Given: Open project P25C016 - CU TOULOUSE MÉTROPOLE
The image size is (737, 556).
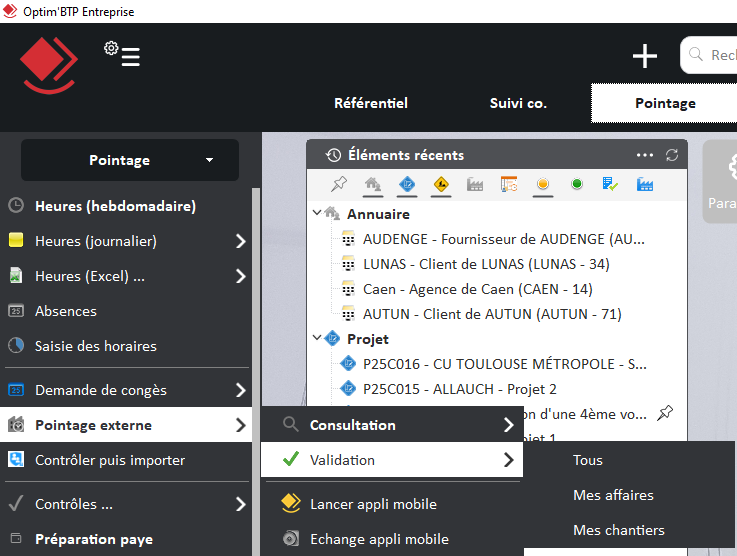Looking at the screenshot, I should coord(504,364).
